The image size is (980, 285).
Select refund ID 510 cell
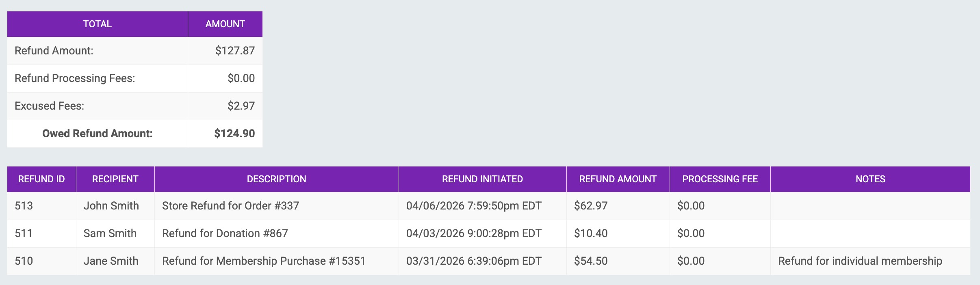point(24,261)
